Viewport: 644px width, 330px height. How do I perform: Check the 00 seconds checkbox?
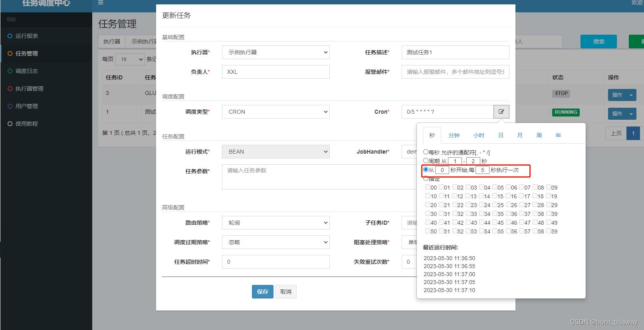428,187
